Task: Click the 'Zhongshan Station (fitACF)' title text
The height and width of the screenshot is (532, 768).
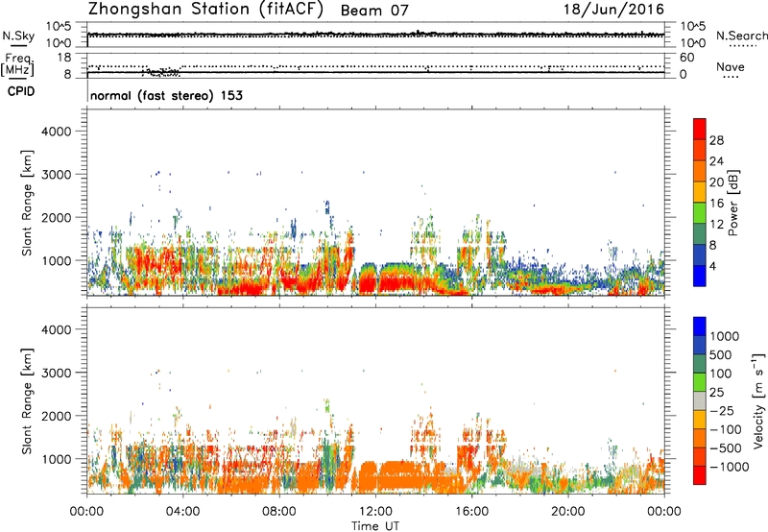Action: pyautogui.click(x=205, y=10)
